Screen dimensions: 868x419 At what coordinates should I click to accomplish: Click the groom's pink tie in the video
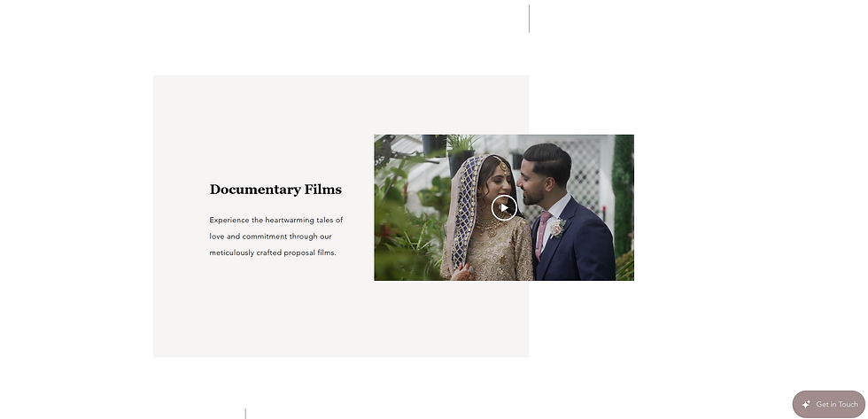(542, 232)
